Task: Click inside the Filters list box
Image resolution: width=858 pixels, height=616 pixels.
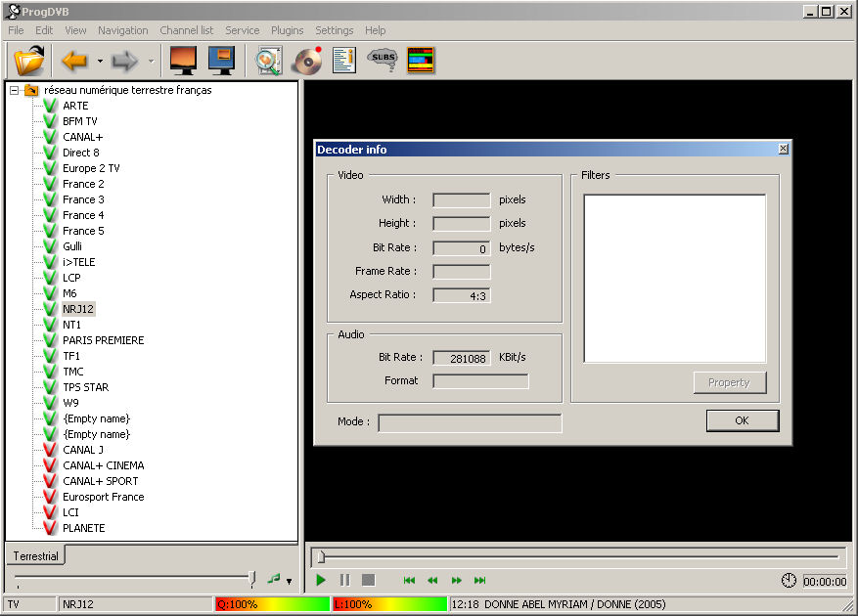Action: click(675, 279)
